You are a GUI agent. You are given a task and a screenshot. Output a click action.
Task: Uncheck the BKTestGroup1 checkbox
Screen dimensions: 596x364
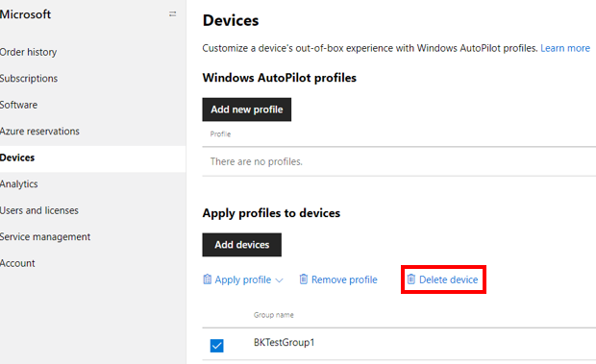click(216, 346)
